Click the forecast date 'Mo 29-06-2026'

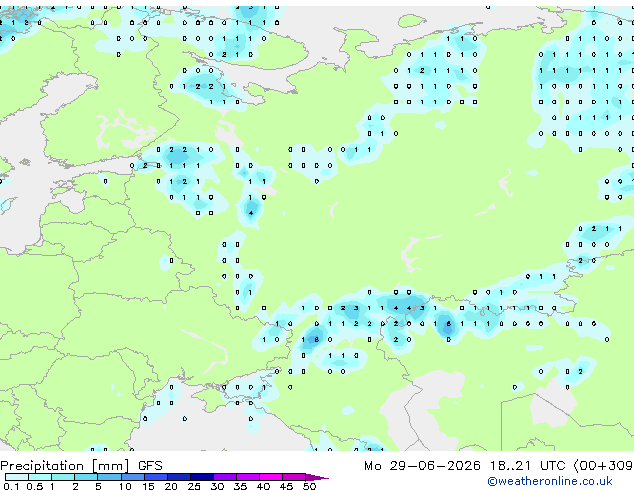click(x=422, y=466)
